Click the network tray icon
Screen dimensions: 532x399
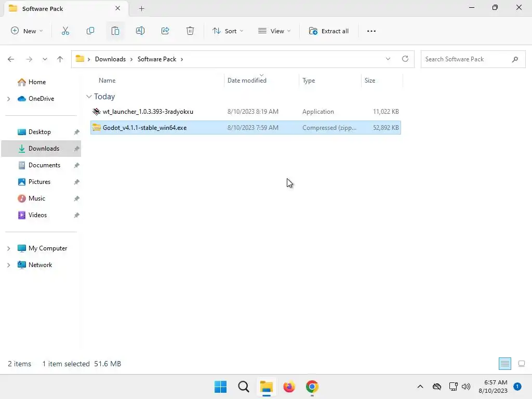click(453, 387)
